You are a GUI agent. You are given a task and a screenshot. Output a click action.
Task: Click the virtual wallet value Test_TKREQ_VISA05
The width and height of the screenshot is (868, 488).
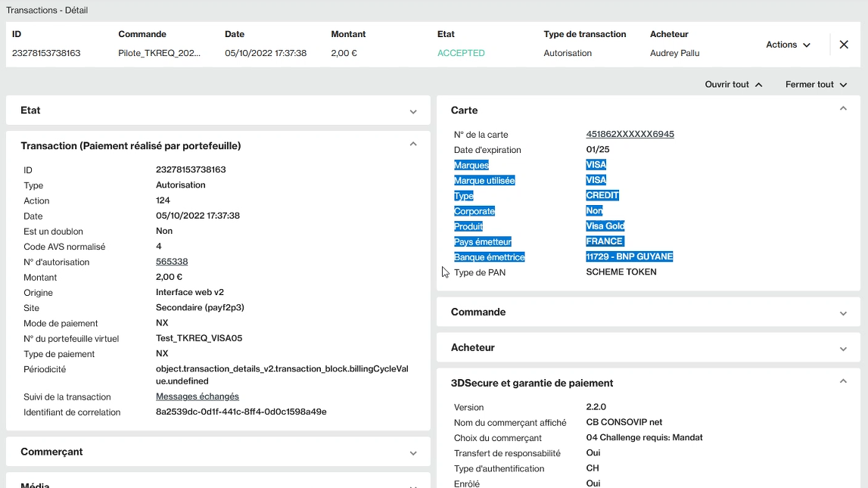199,338
